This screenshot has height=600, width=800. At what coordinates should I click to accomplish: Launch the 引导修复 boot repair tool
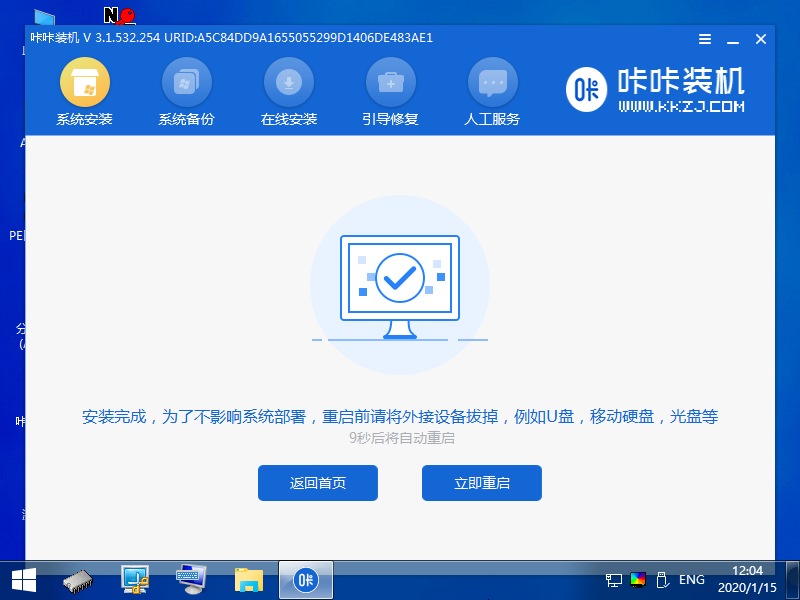[x=391, y=90]
